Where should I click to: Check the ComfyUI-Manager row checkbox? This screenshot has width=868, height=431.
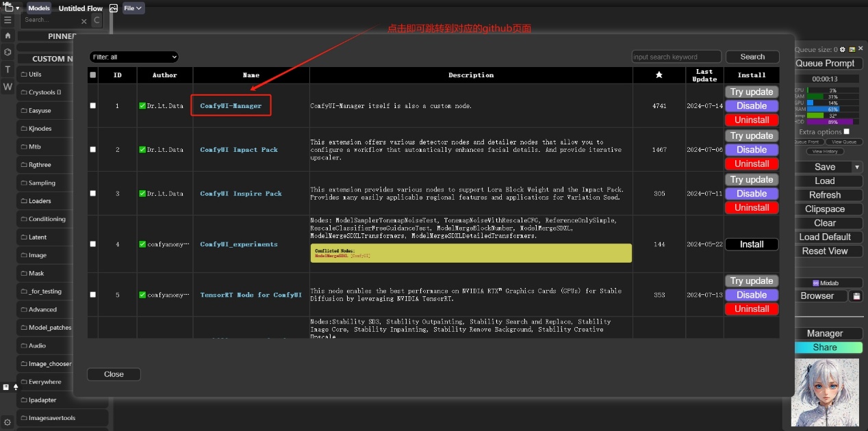(x=93, y=106)
